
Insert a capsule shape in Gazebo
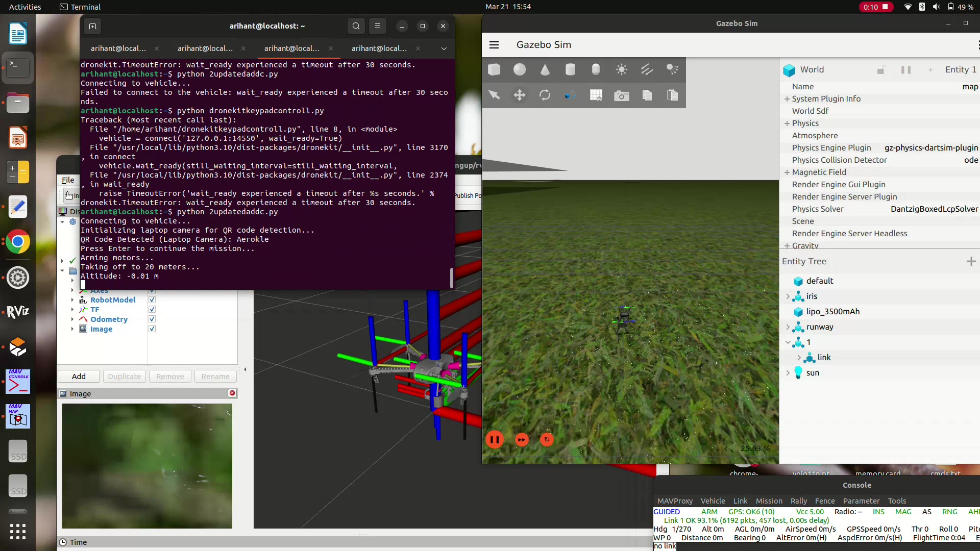pos(596,70)
